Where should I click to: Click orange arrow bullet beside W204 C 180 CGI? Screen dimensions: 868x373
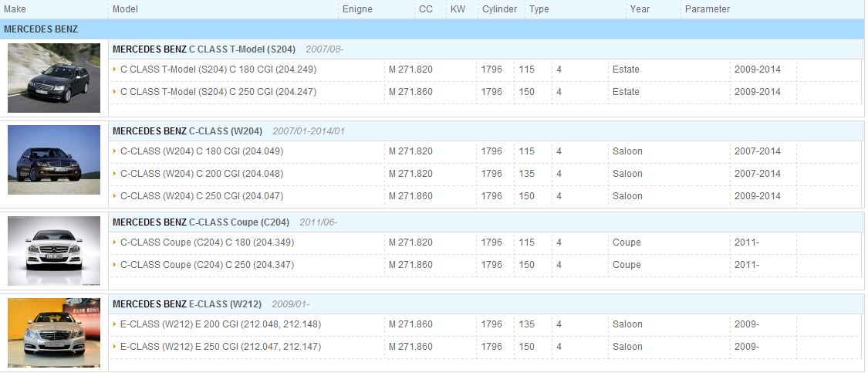[x=115, y=151]
